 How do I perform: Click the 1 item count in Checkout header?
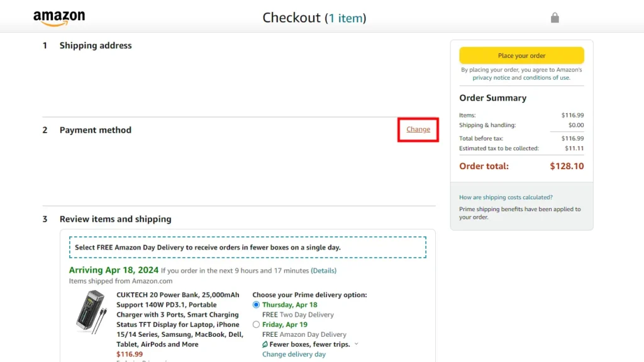pos(347,18)
